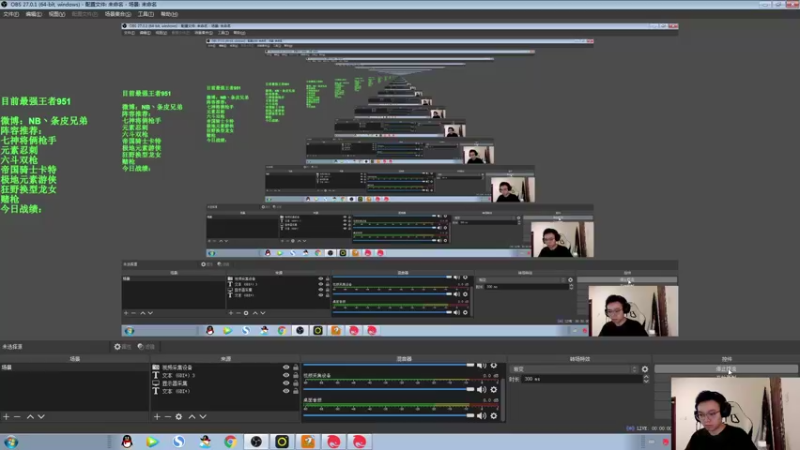This screenshot has width=800, height=450.
Task: Toggle the lock on 视频采集设备 source in main dock
Action: (295, 367)
